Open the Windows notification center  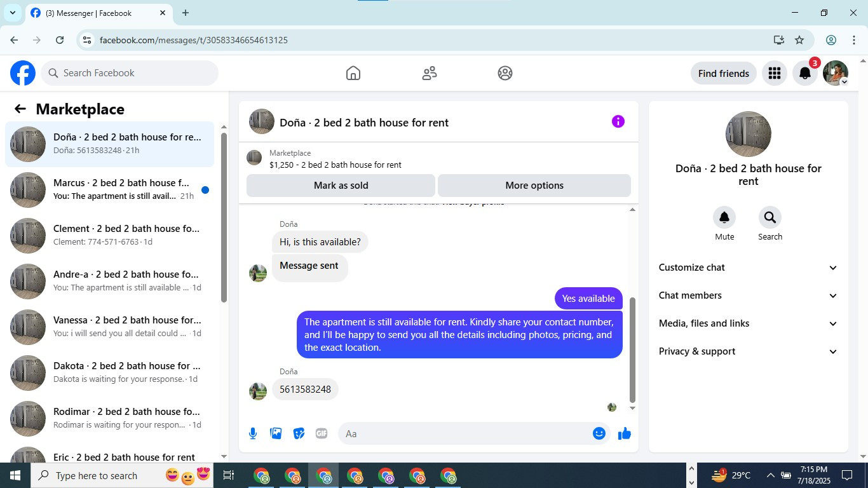[x=847, y=475]
